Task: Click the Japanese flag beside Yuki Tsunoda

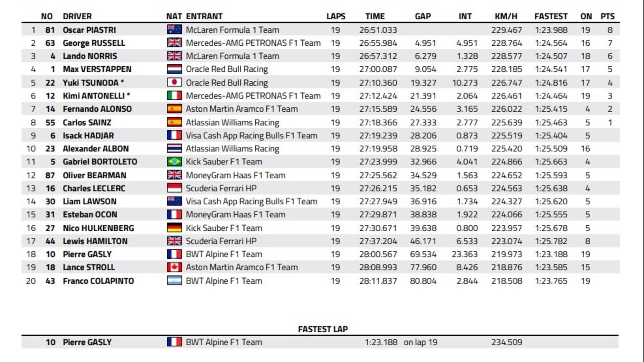Action: [x=174, y=82]
